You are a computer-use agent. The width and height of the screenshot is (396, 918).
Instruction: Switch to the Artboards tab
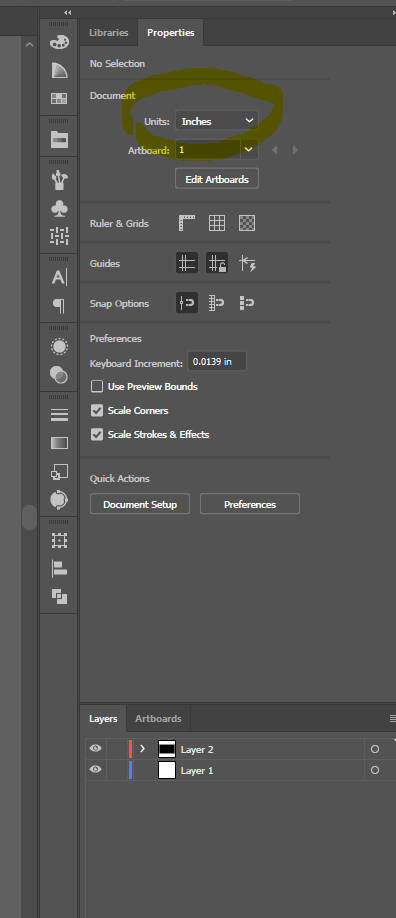click(158, 718)
